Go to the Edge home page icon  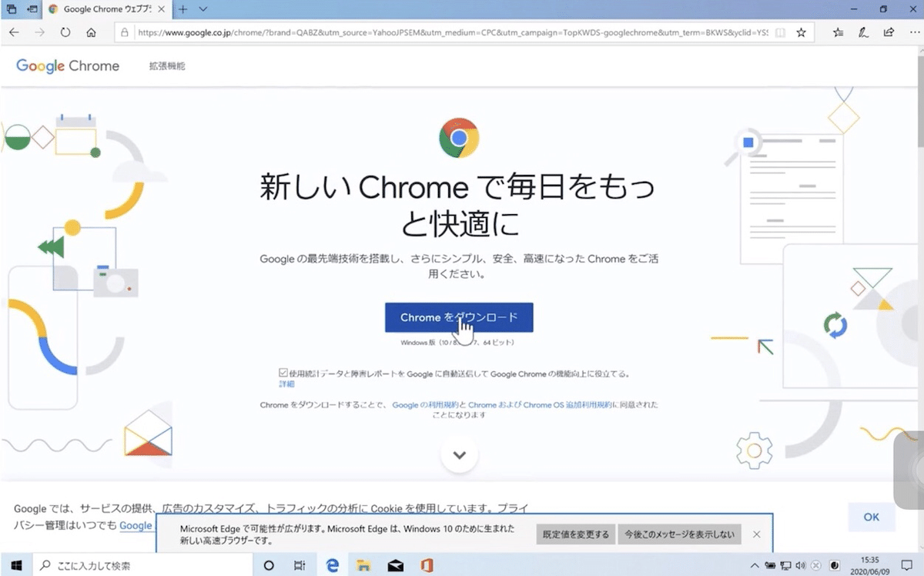pos(91,32)
